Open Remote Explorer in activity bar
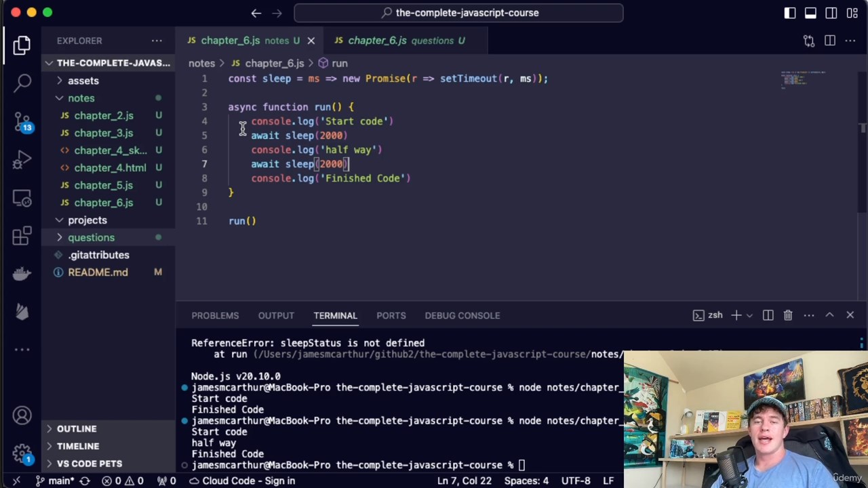Image resolution: width=868 pixels, height=488 pixels. 22,199
